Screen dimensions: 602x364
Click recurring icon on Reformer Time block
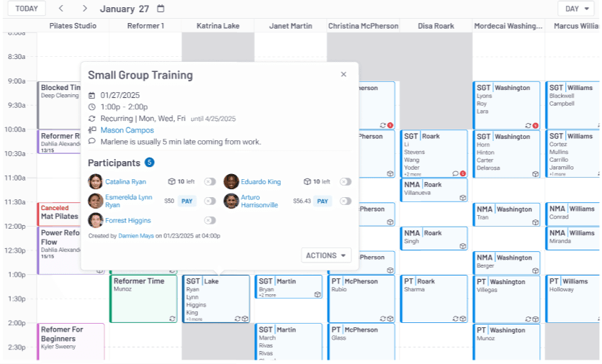[172, 318]
